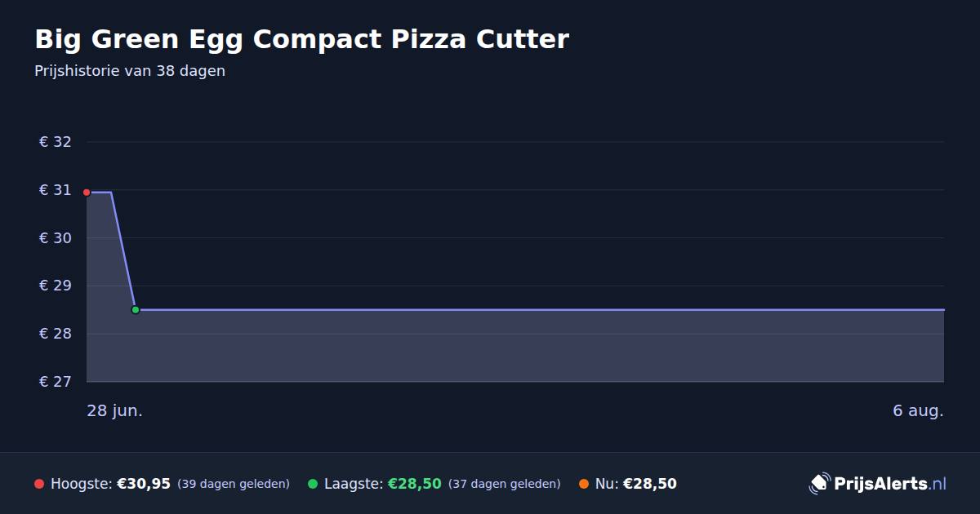The height and width of the screenshot is (514, 980).
Task: Click the Hoogste €30,95 price value
Action: (x=144, y=484)
